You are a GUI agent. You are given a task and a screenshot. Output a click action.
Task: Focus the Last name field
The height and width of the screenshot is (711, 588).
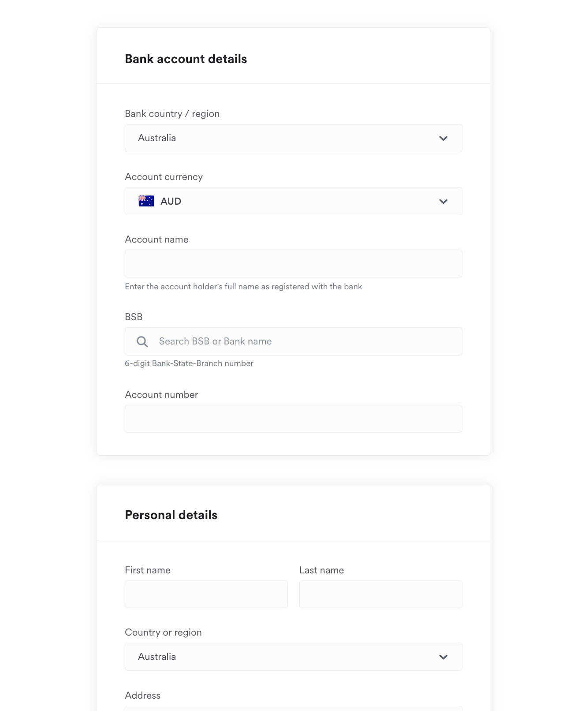point(381,595)
